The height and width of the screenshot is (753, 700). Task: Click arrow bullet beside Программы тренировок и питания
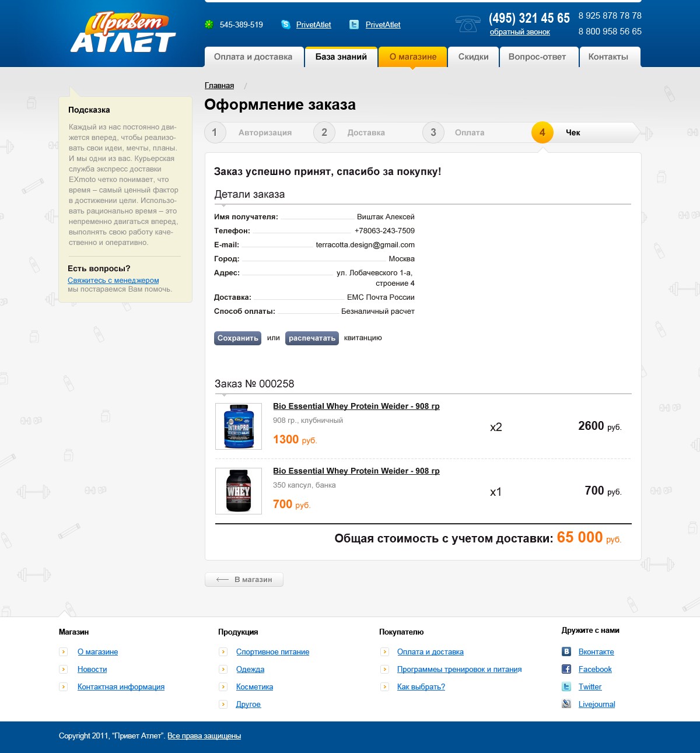(384, 669)
